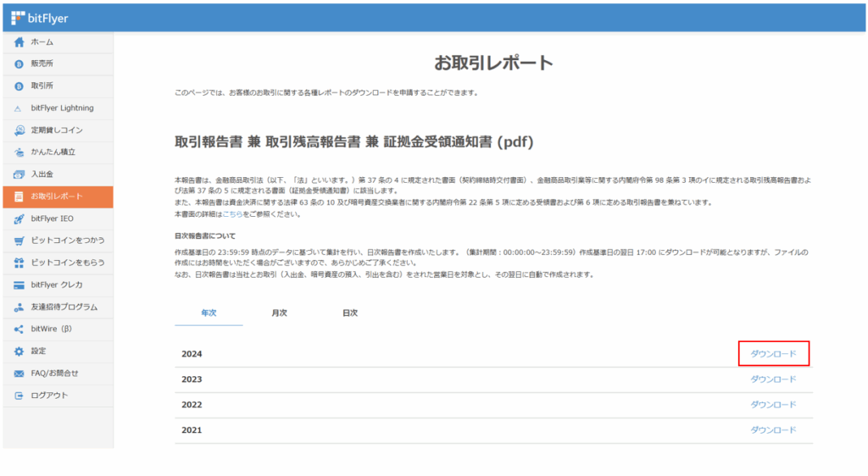Open 設定 from the sidebar
Image resolution: width=868 pixels, height=476 pixels.
(58, 351)
